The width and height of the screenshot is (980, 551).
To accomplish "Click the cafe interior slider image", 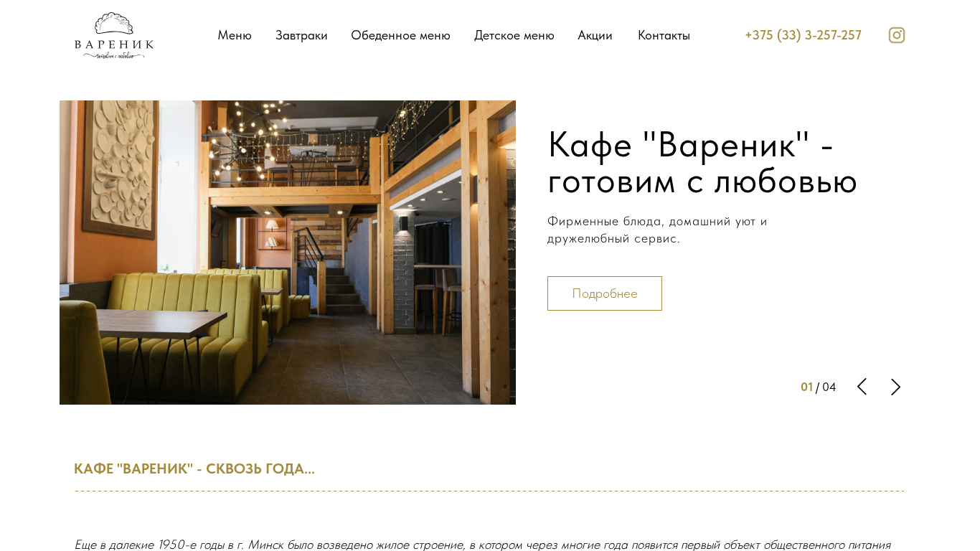I will [288, 253].
